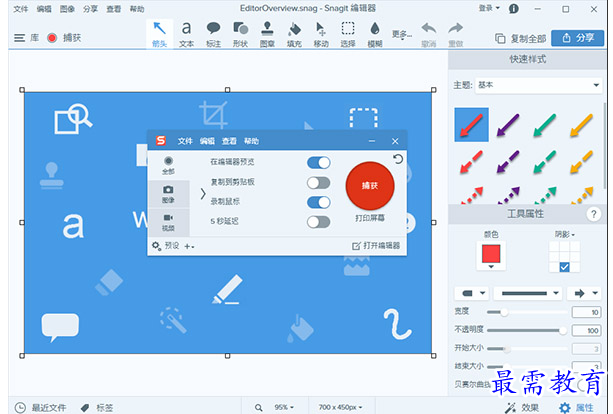Expand the capture settings chevron arrow
Screen dimensions: 613x414
[x=203, y=194]
